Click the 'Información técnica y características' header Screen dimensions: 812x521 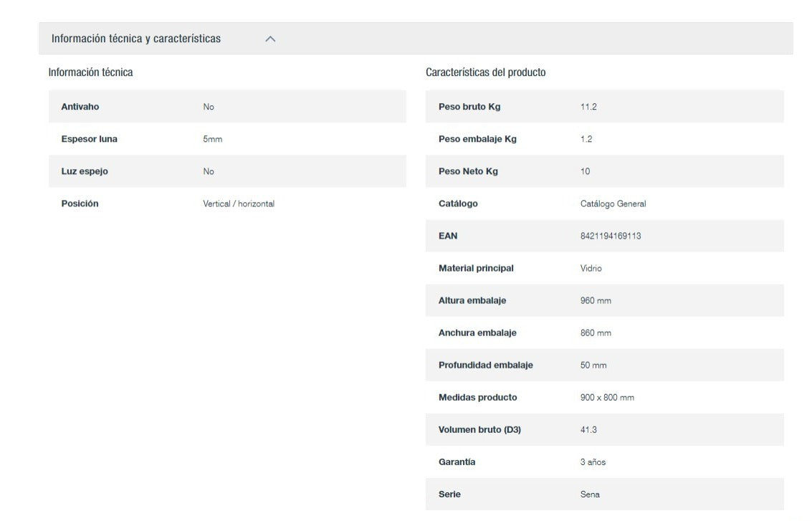(136, 39)
